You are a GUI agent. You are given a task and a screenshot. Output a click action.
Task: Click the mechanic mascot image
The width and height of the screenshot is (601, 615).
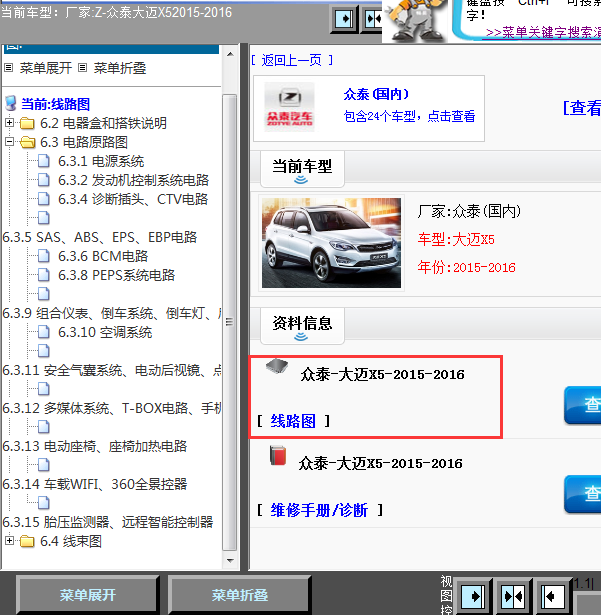[x=415, y=20]
